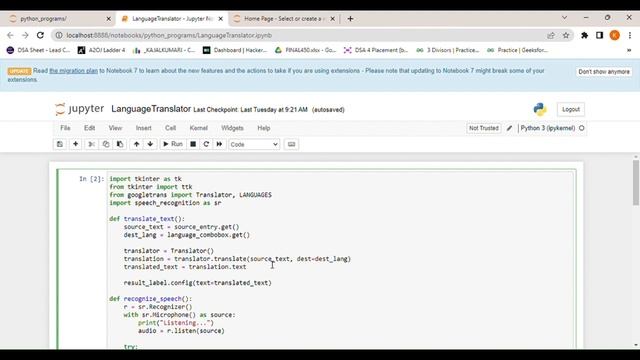Open a new browser tab
This screenshot has height=360, width=640.
(350, 19)
